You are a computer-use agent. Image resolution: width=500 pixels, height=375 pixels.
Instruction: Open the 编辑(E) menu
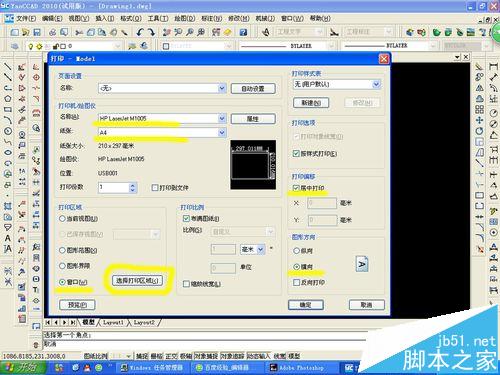(52, 18)
